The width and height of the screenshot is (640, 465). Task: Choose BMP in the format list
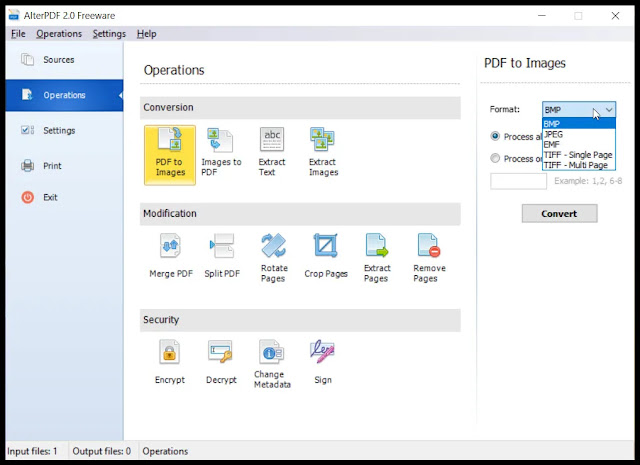579,124
